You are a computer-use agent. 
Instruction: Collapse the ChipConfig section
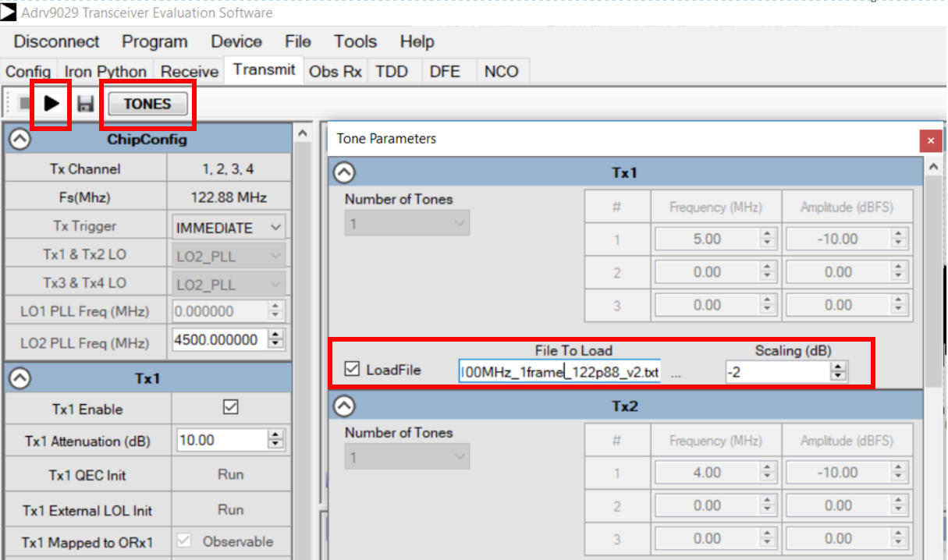point(20,140)
